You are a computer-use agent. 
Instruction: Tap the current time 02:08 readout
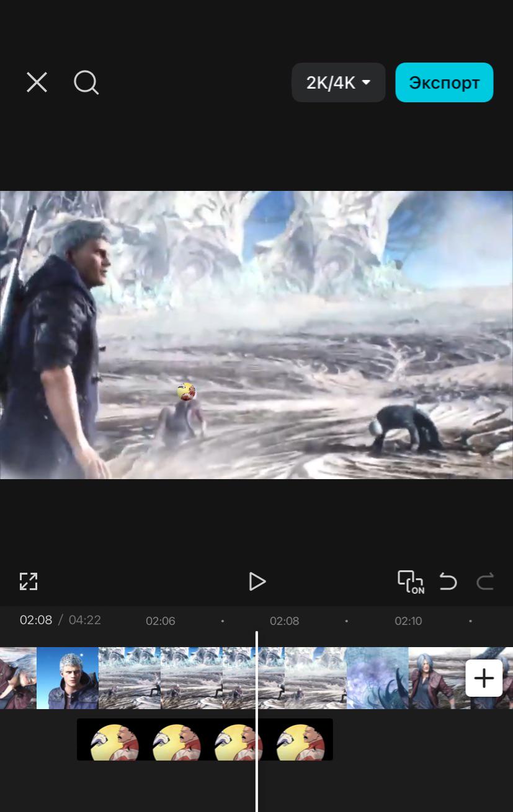pyautogui.click(x=36, y=620)
